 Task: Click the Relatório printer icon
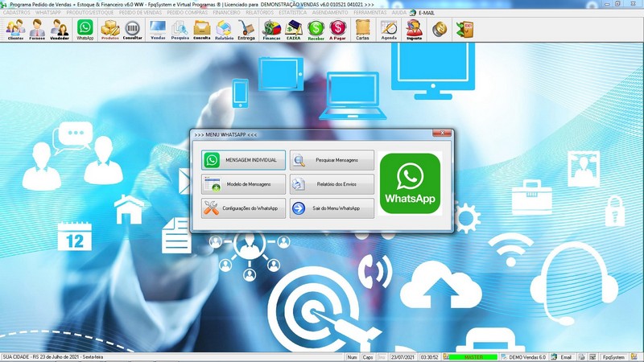point(224,30)
